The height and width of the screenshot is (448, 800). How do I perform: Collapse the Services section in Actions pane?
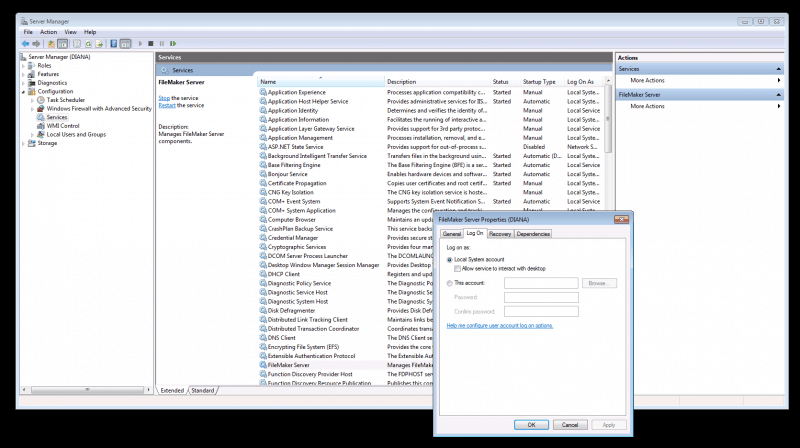(x=779, y=69)
